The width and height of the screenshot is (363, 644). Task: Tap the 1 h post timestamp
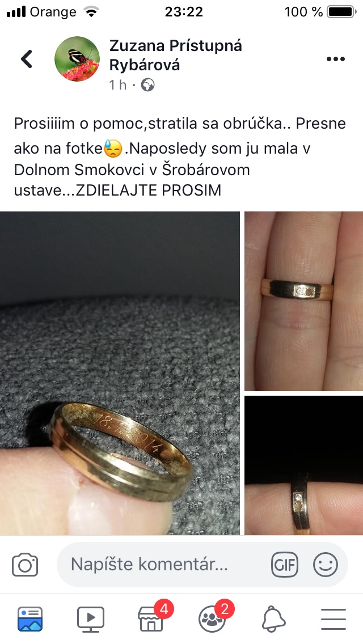[x=117, y=85]
